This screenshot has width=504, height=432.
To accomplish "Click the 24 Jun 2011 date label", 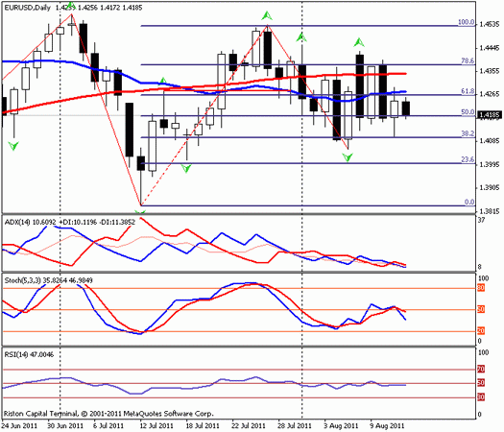I will [x=19, y=426].
